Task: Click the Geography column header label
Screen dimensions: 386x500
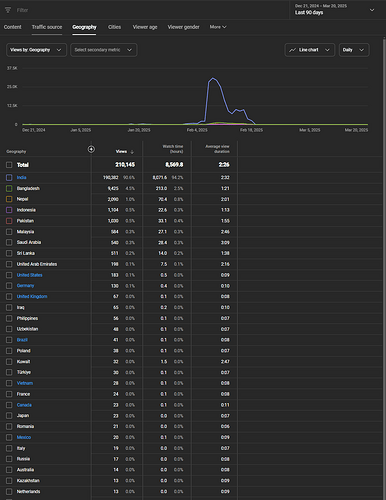Action: (16, 152)
